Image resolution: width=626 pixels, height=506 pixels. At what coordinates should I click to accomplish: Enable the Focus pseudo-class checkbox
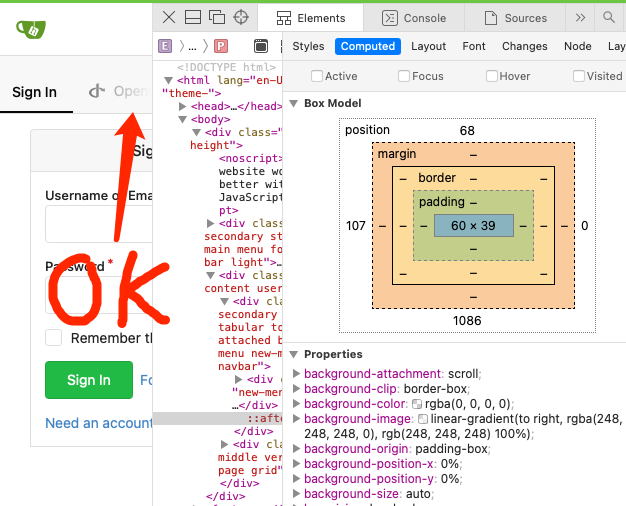click(x=404, y=76)
